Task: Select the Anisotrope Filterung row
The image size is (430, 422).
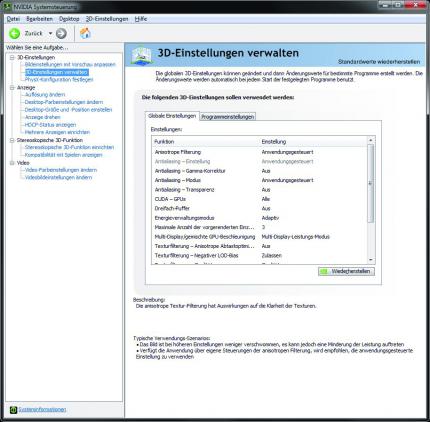Action: (259, 152)
